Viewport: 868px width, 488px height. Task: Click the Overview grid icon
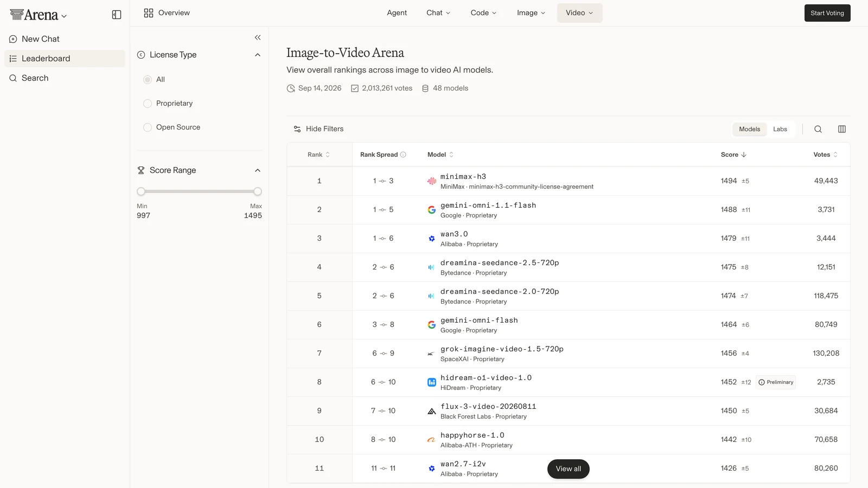click(x=149, y=13)
